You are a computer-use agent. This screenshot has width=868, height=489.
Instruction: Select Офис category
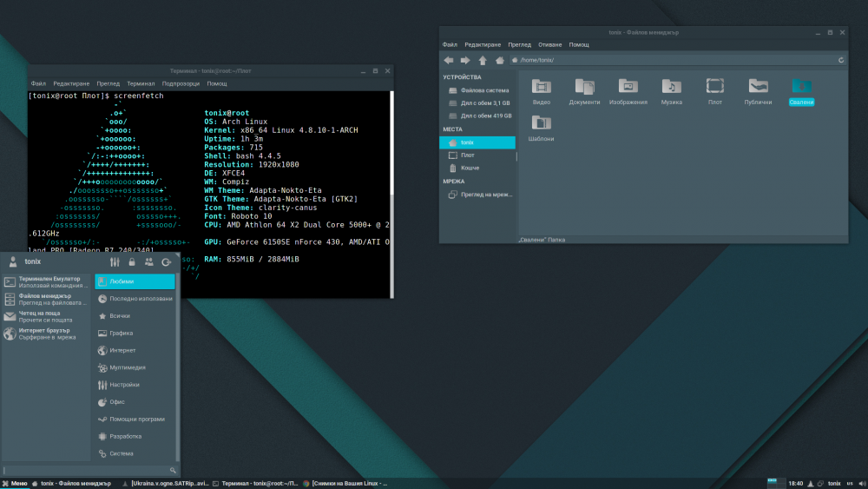(x=135, y=401)
